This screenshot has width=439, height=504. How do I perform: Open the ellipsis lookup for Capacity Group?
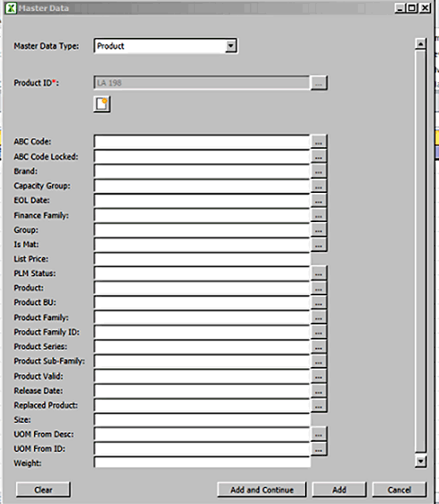pyautogui.click(x=318, y=186)
